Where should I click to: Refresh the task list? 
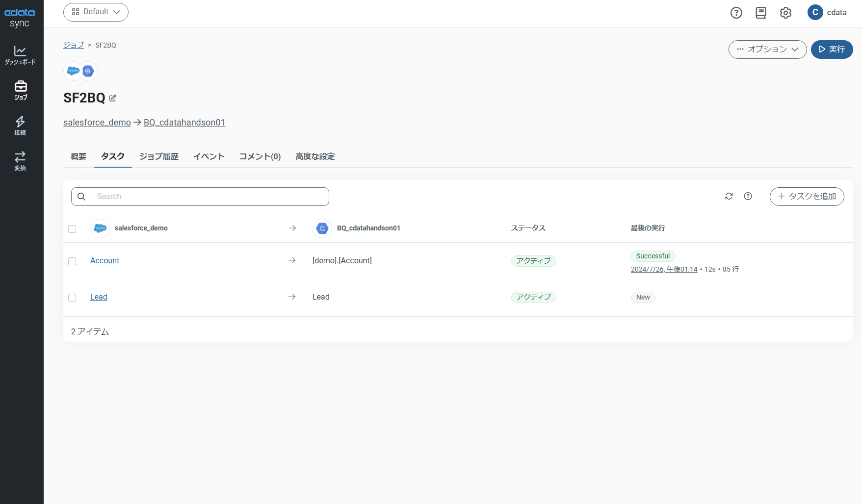click(x=729, y=196)
